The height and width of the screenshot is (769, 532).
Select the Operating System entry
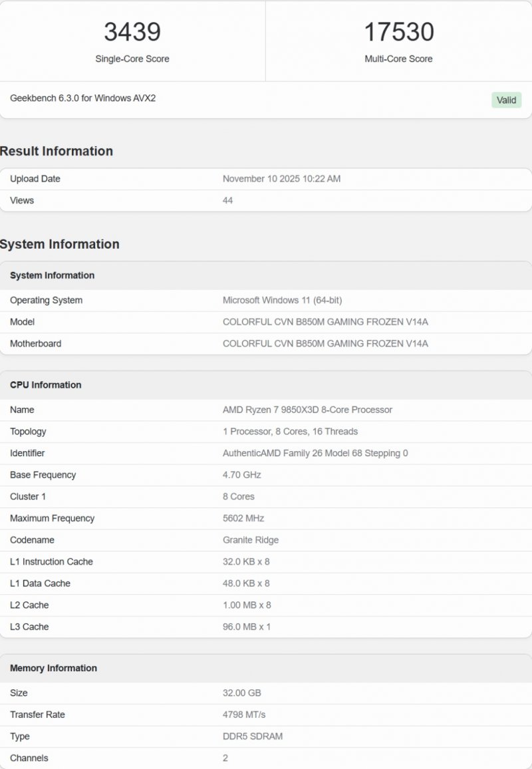pyautogui.click(x=46, y=300)
